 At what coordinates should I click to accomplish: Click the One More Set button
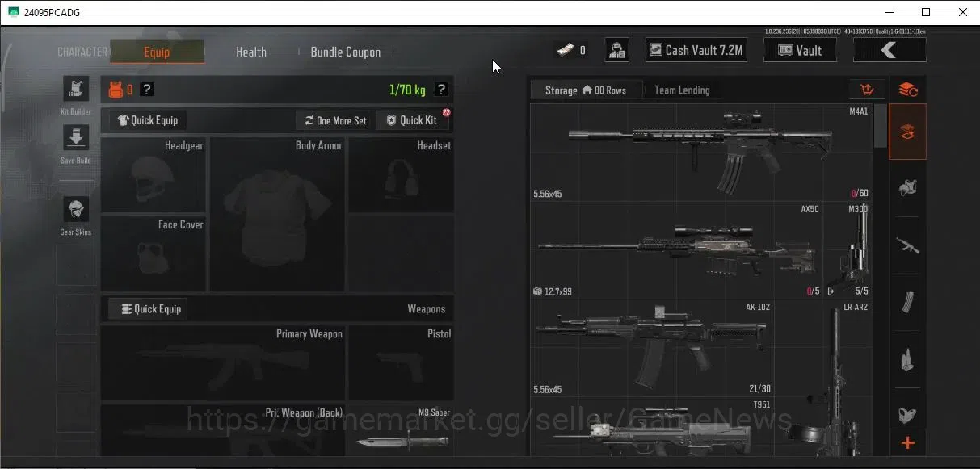tap(335, 120)
